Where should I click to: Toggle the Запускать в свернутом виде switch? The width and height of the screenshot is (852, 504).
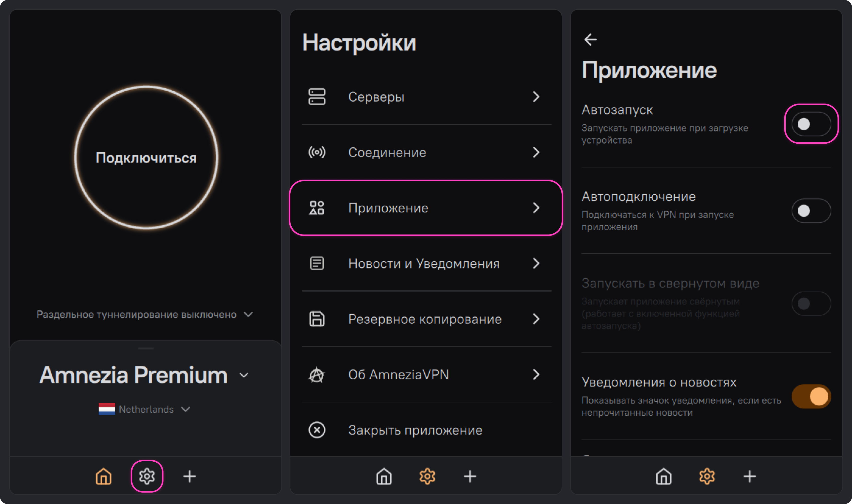pyautogui.click(x=811, y=304)
